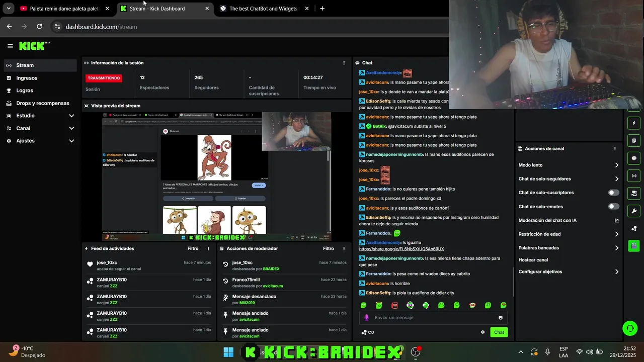Open the Información de la sesión options menu
Screen dimensions: 644x362
[x=344, y=63]
